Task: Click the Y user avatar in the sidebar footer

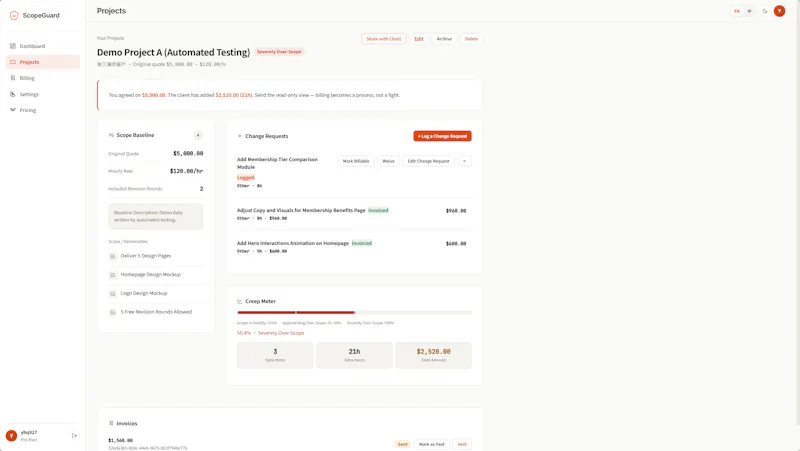Action: (11, 436)
